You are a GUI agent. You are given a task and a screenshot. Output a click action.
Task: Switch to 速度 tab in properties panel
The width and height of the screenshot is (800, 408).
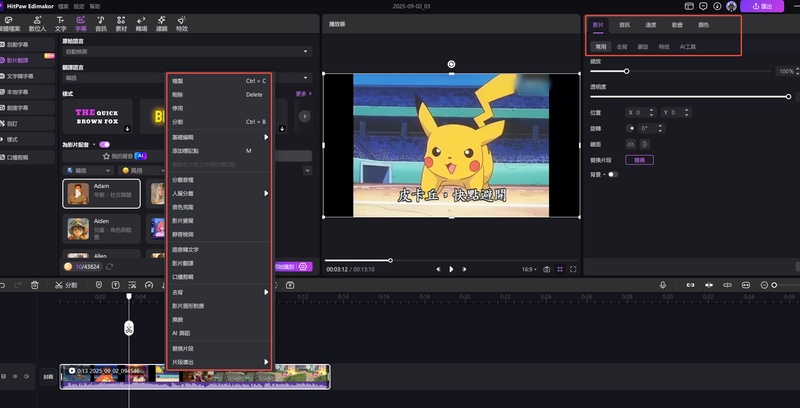click(651, 25)
